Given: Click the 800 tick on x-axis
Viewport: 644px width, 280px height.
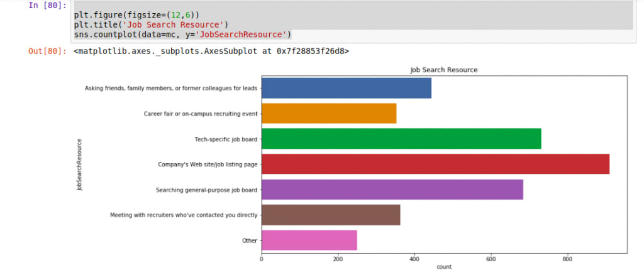Looking at the screenshot, I should pos(567,259).
